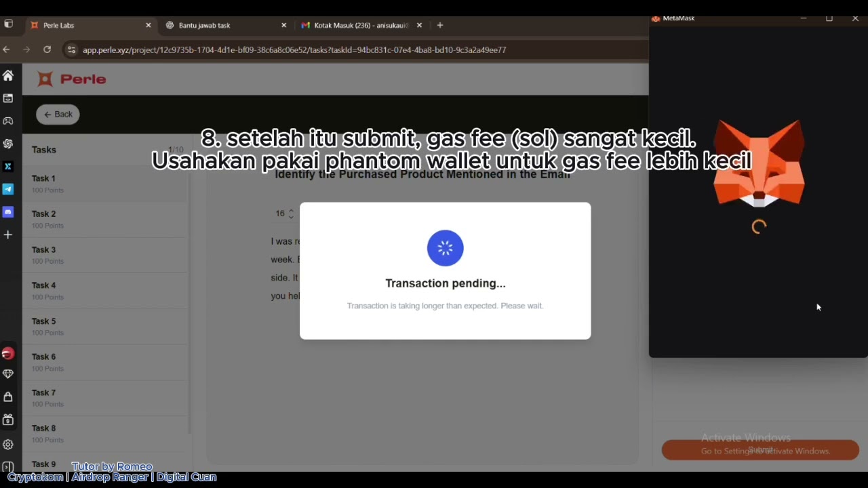Screen dimensions: 868x488
Task: Switch to the Perle Labs tab
Action: [x=90, y=25]
